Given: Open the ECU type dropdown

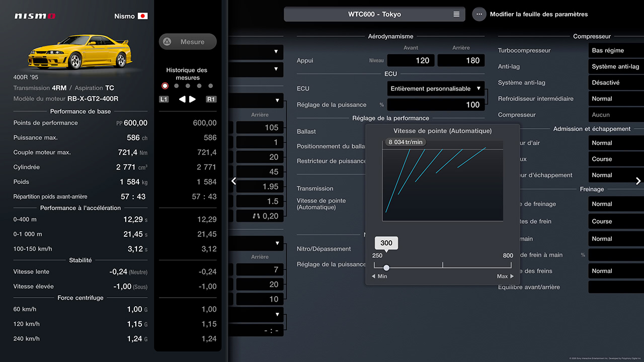Looking at the screenshot, I should point(436,88).
